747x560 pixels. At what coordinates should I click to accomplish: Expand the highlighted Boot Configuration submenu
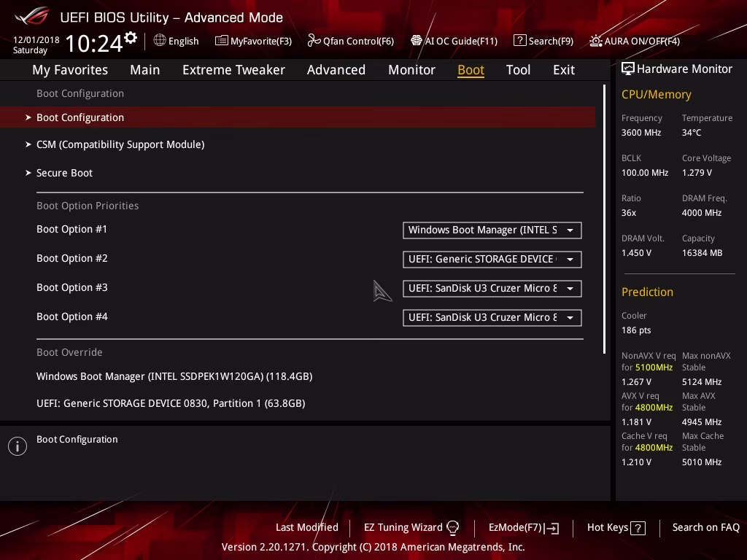[x=298, y=117]
